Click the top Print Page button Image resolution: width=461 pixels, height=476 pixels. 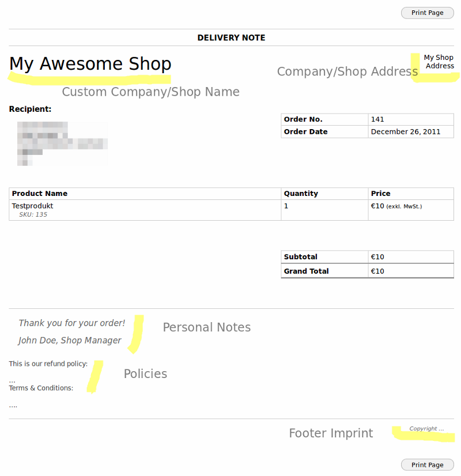point(428,13)
